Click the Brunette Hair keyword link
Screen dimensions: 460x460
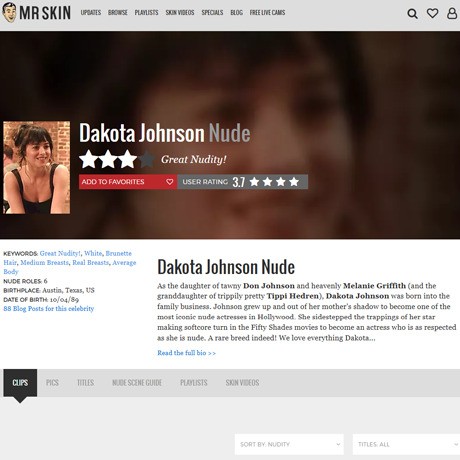click(67, 258)
